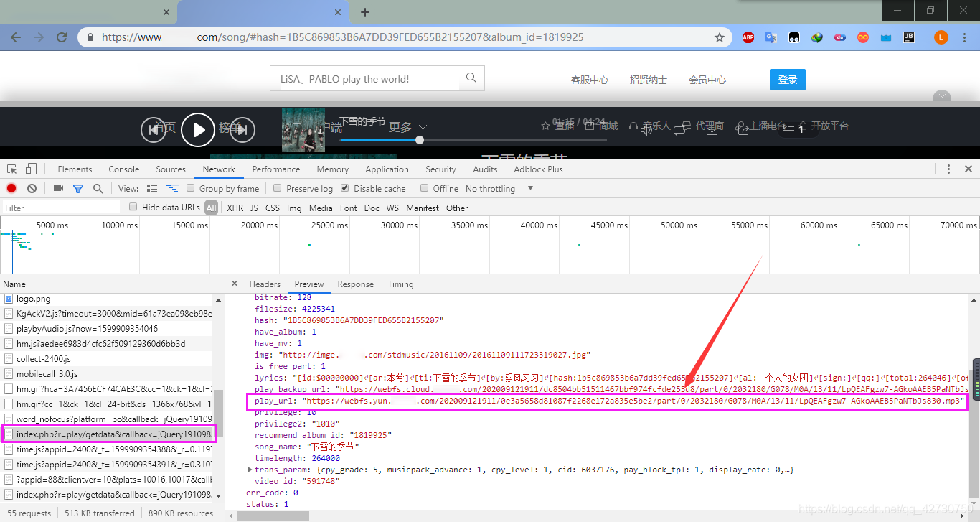Skip to the next track

[x=242, y=129]
